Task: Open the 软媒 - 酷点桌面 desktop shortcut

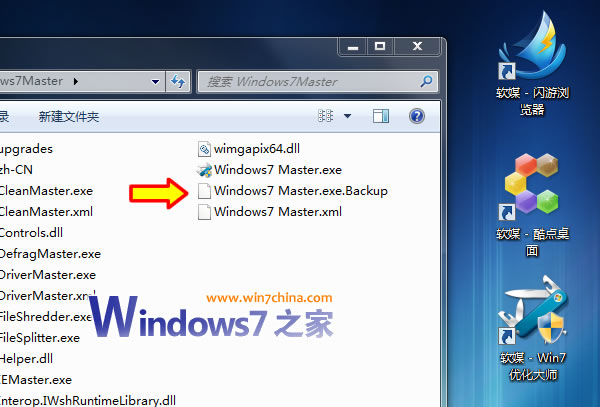Action: click(532, 205)
